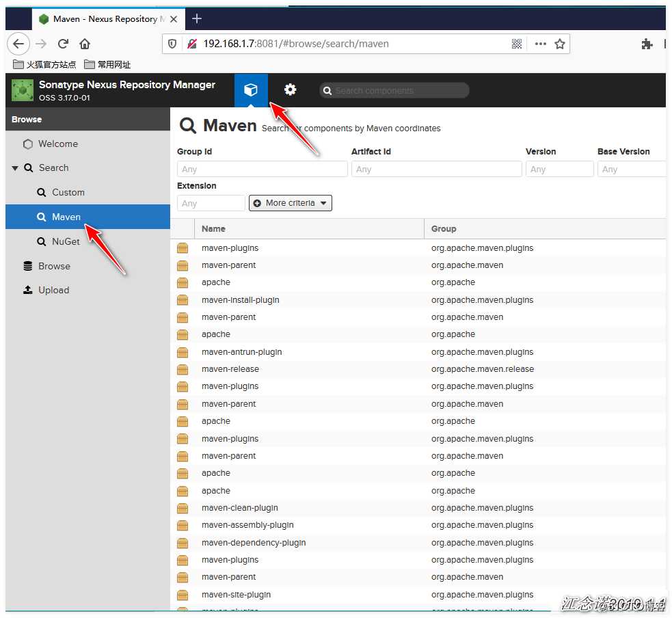Click the package icon beside maven-clean-plugin
The width and height of the screenshot is (672, 618).
pos(183,508)
